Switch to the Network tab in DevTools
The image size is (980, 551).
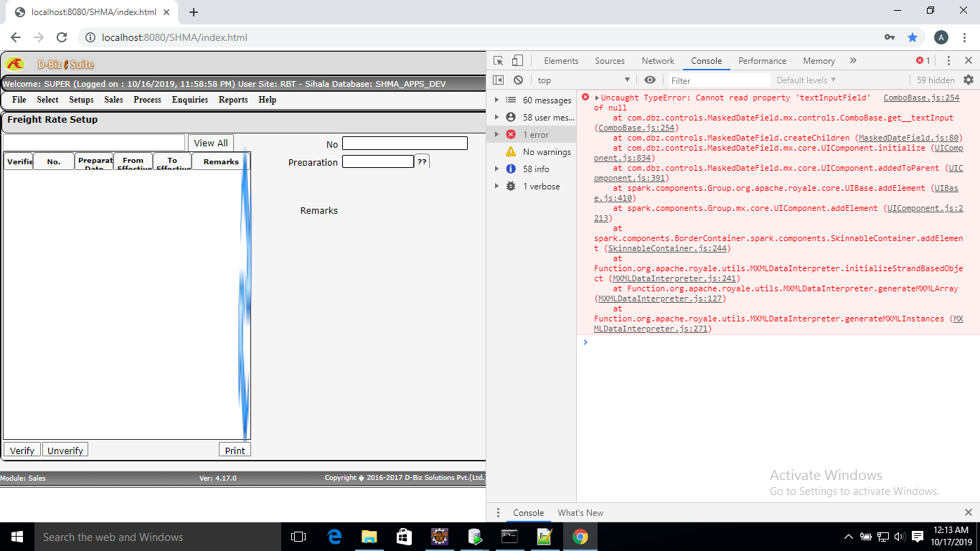(x=657, y=60)
